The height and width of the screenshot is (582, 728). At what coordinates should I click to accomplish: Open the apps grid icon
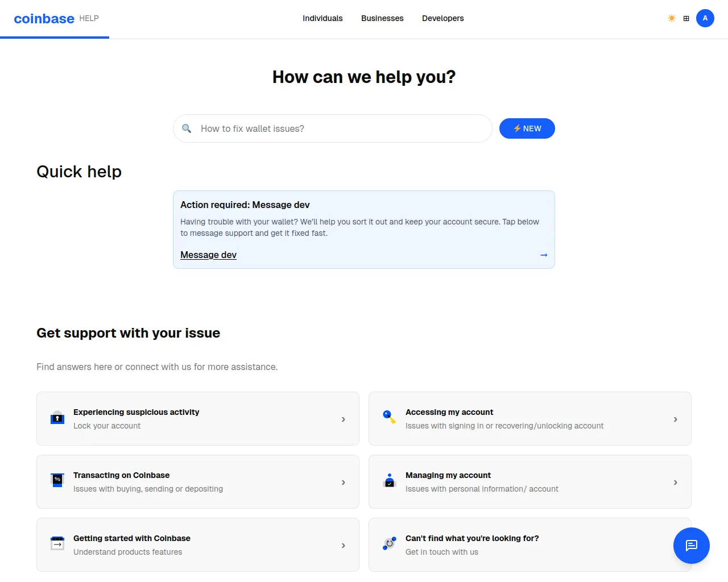(686, 18)
